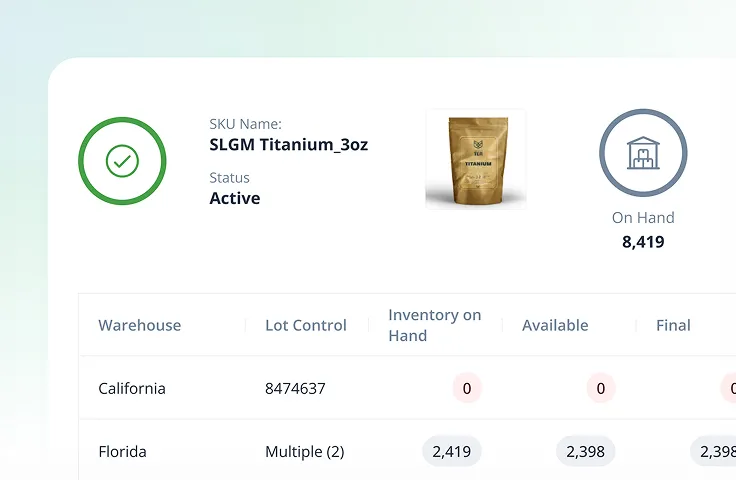Sort by the Warehouse column header
736x480 pixels.
(140, 325)
